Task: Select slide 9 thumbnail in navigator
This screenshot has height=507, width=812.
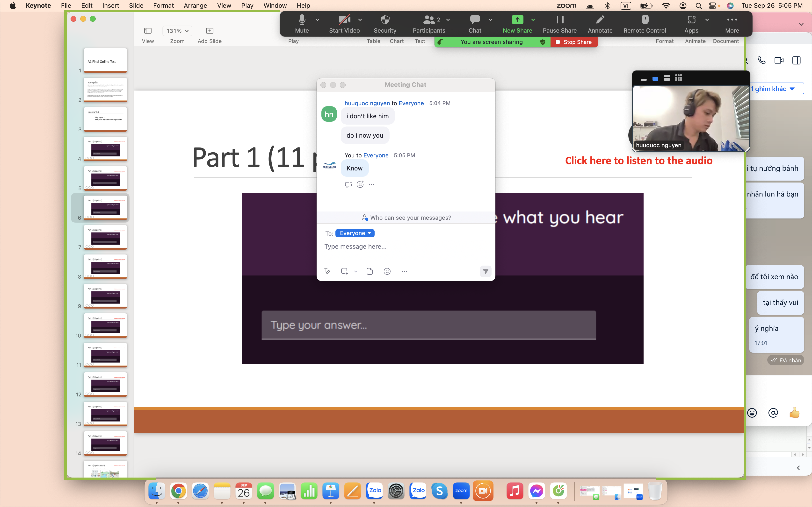Action: coord(105,296)
